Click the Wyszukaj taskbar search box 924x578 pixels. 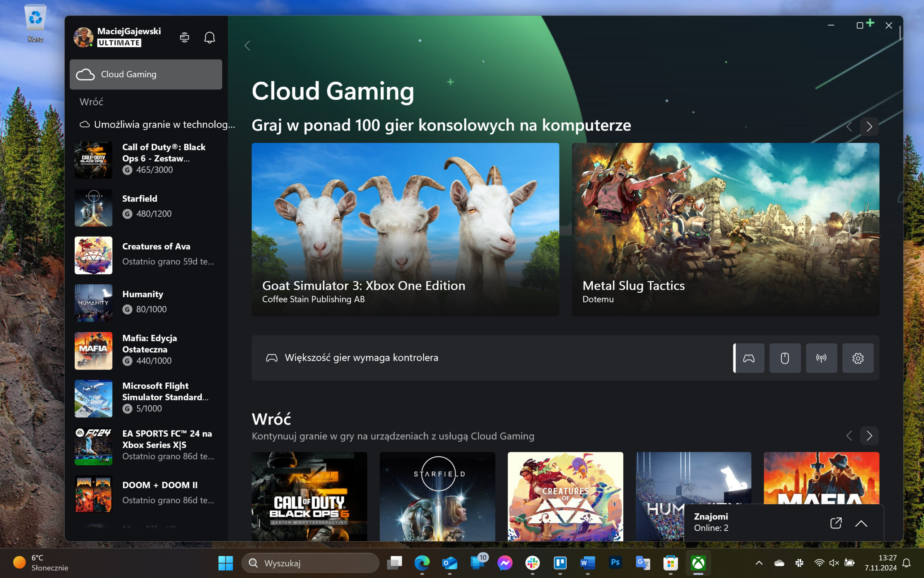click(310, 563)
